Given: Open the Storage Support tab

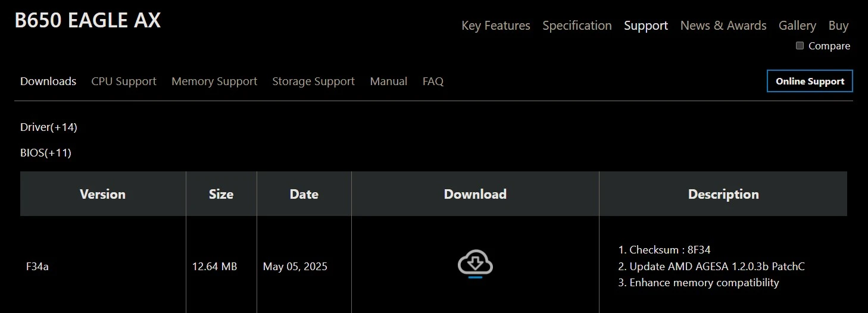Looking at the screenshot, I should coord(313,82).
